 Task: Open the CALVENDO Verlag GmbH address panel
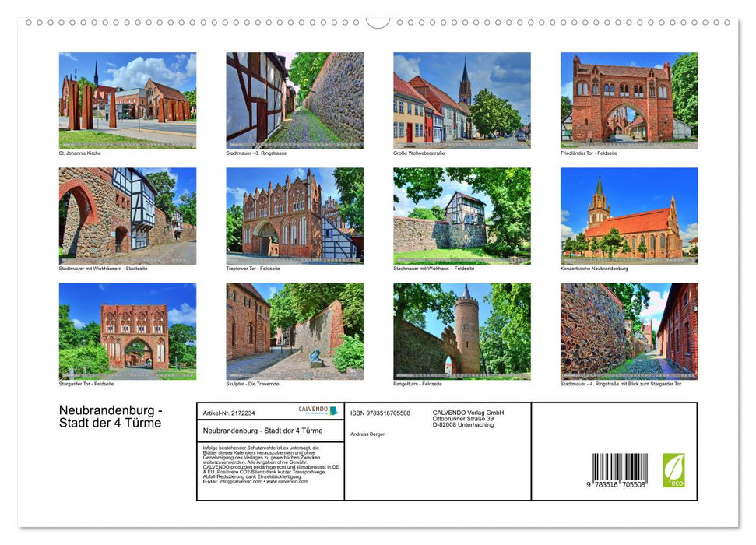[467, 418]
